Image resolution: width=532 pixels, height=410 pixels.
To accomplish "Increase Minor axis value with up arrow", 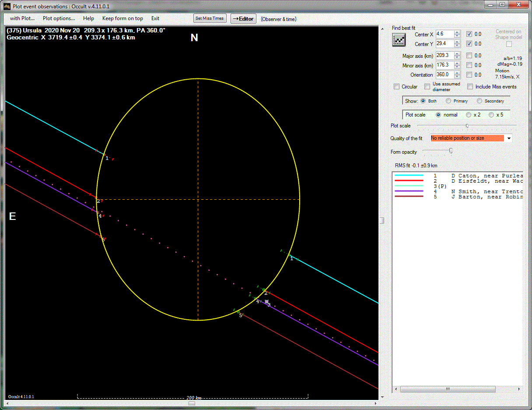I will pos(457,64).
